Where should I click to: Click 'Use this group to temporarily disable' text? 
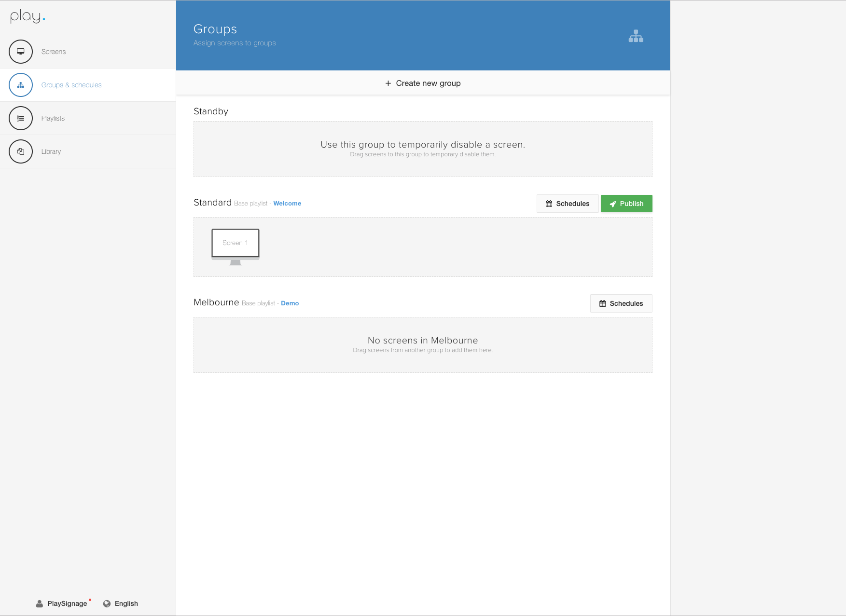pyautogui.click(x=423, y=145)
